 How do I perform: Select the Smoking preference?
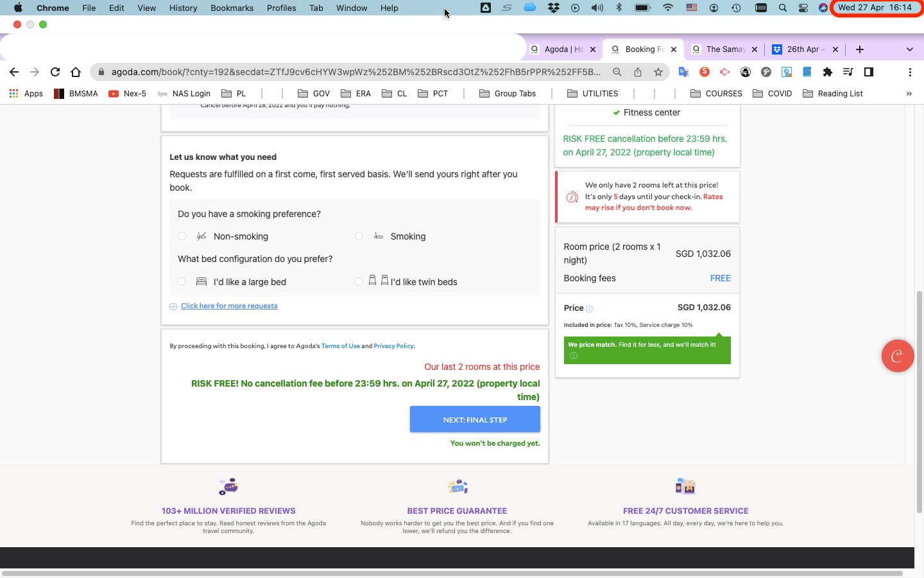point(359,236)
